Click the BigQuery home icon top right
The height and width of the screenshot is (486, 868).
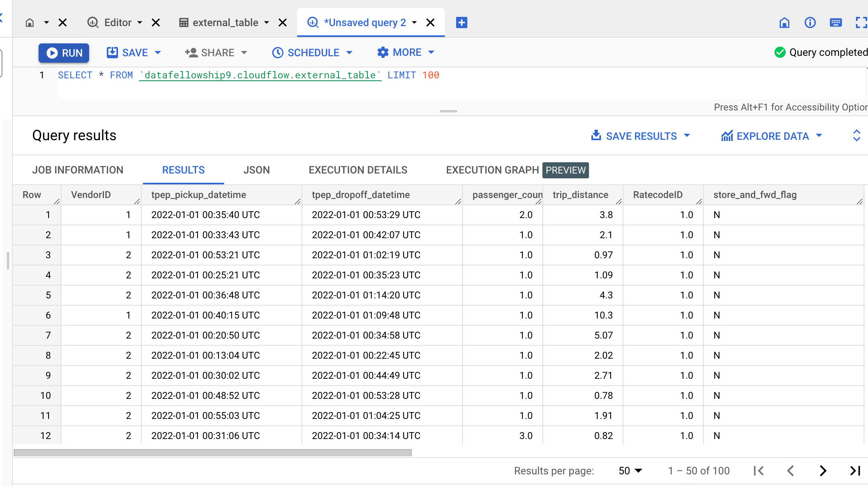(785, 23)
